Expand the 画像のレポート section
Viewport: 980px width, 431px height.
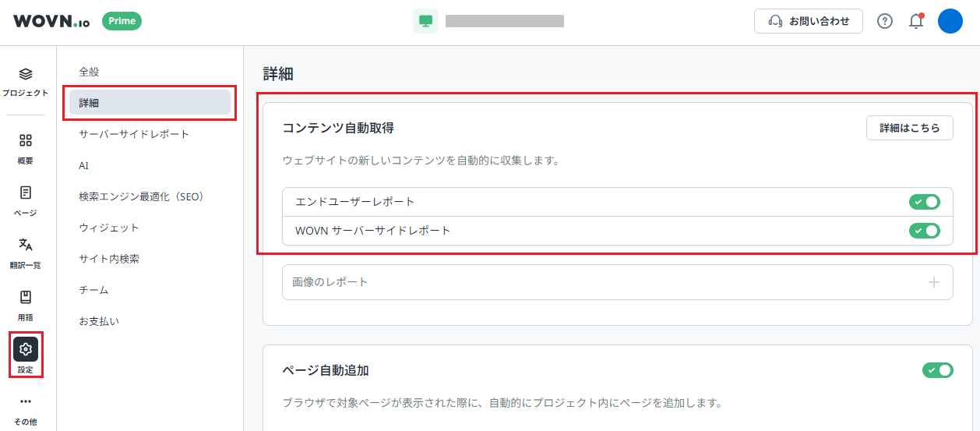(x=933, y=282)
